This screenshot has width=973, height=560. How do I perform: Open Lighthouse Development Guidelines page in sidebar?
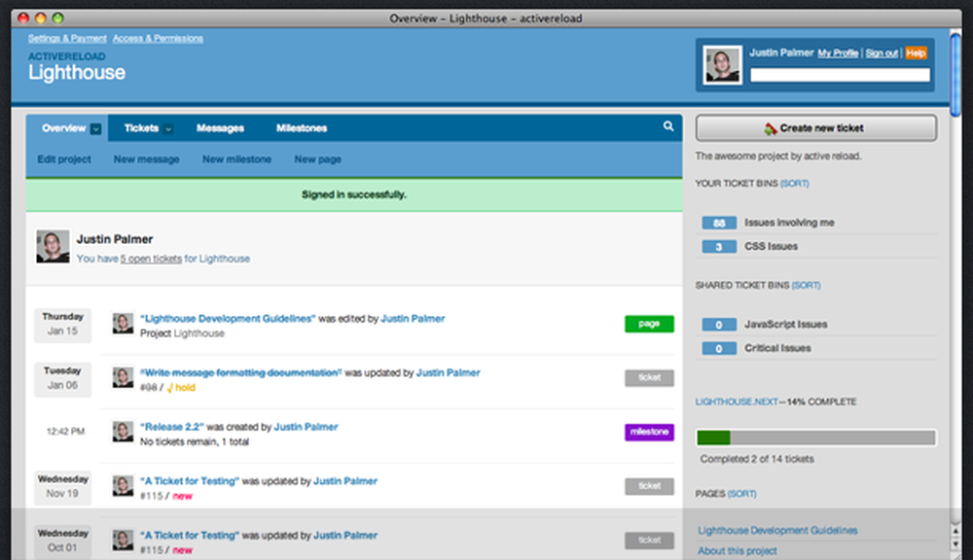pos(777,530)
